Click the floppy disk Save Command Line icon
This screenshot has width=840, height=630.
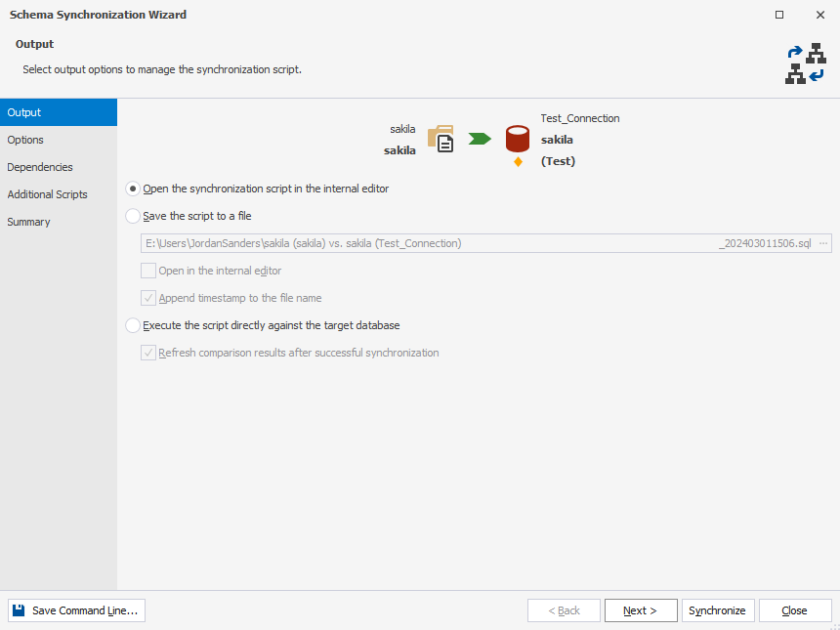click(x=19, y=610)
